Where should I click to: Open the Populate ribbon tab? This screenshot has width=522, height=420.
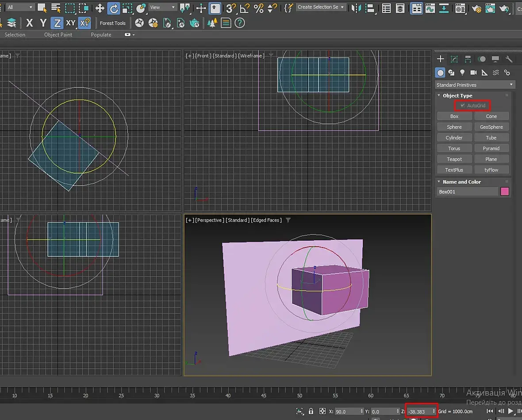[101, 35]
